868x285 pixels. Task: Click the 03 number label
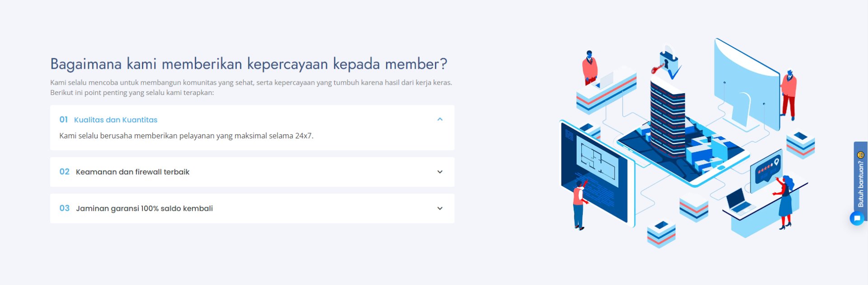tap(65, 209)
